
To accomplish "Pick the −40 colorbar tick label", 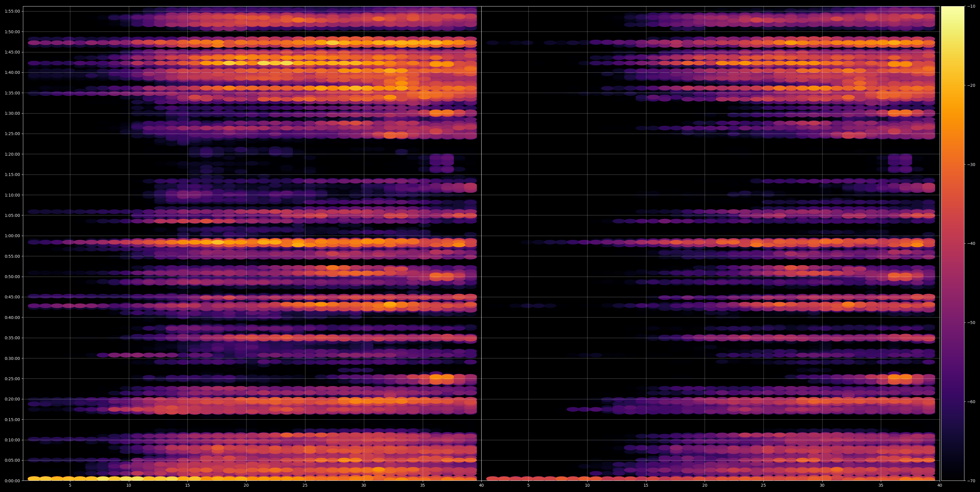I will (971, 244).
